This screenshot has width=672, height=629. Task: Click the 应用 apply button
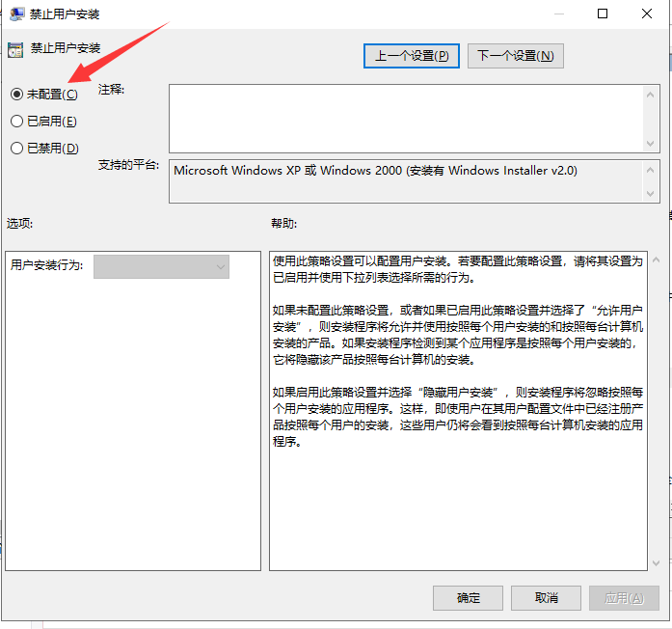(x=624, y=598)
